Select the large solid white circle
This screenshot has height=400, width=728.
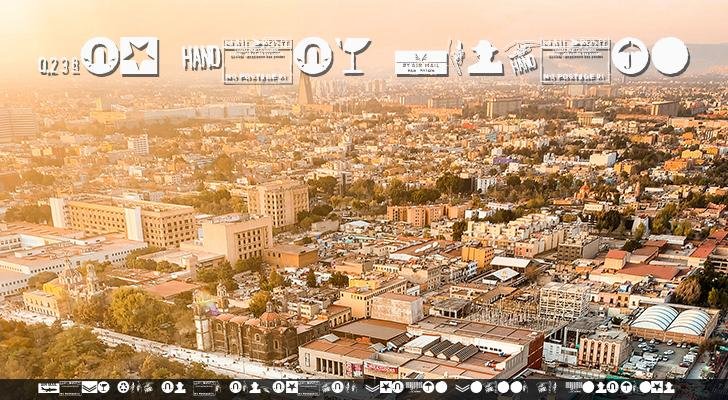coord(670,57)
